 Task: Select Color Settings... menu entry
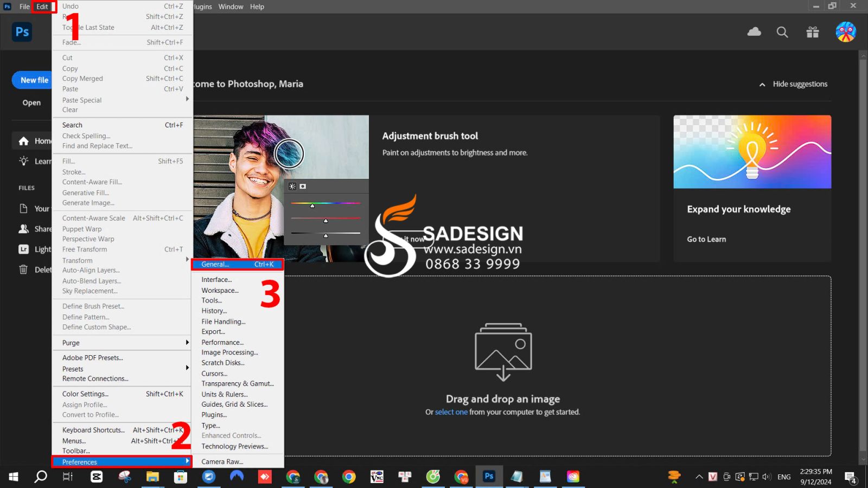pos(123,394)
